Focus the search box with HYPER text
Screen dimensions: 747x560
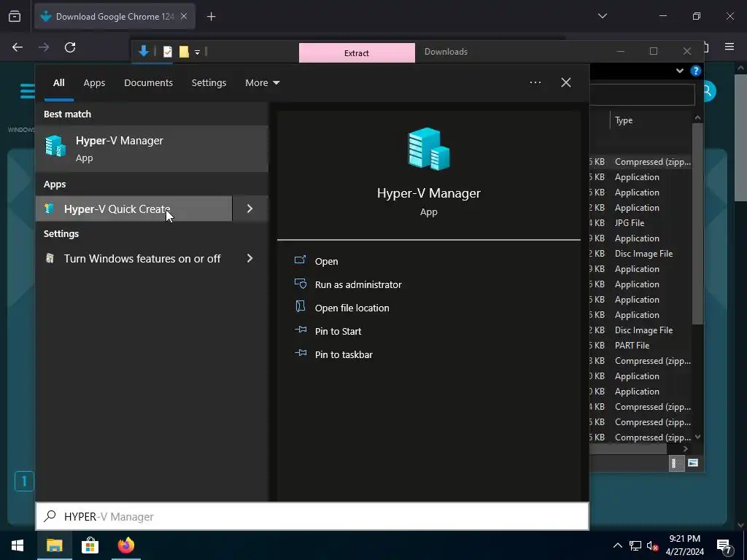(312, 517)
